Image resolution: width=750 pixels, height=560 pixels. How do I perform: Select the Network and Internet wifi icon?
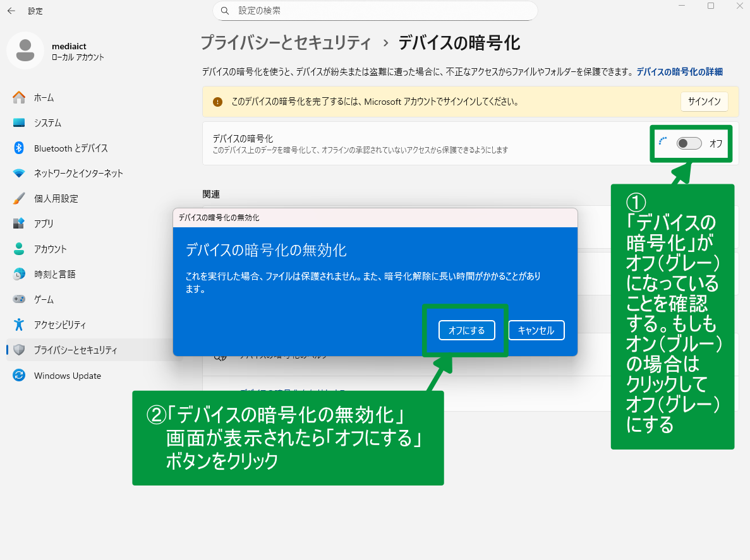point(19,173)
